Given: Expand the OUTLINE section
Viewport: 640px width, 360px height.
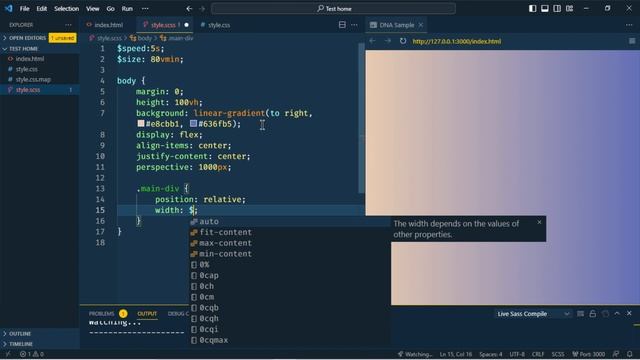Looking at the screenshot, I should pyautogui.click(x=20, y=333).
